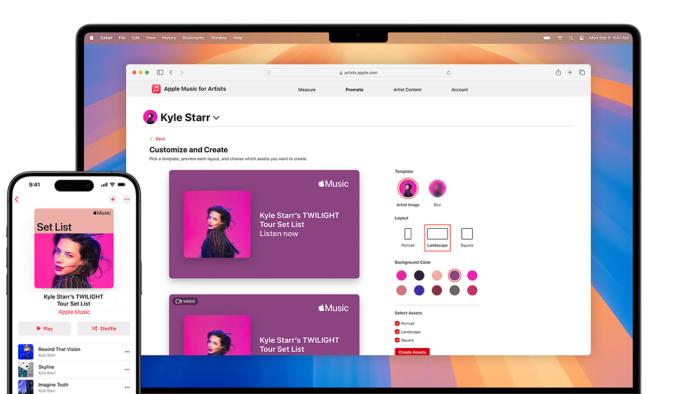
Task: Tap the Play button on the iPhone
Action: coord(44,328)
